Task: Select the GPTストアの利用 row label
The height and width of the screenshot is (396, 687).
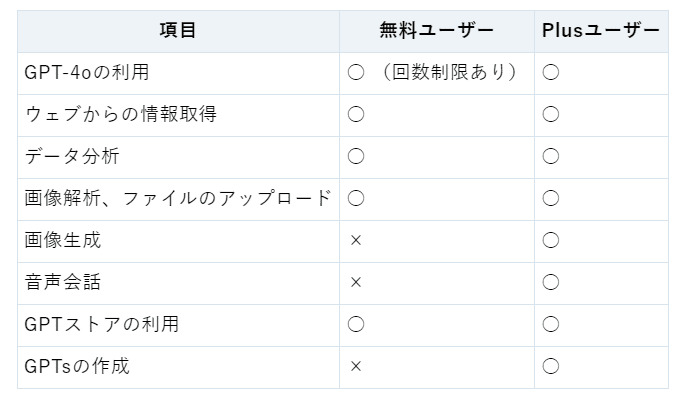Action: click(102, 324)
